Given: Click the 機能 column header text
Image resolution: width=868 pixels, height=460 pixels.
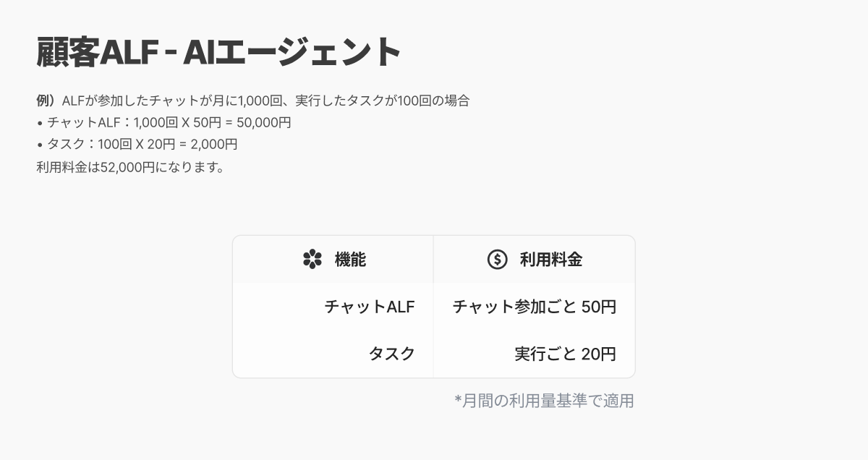Looking at the screenshot, I should click(350, 260).
